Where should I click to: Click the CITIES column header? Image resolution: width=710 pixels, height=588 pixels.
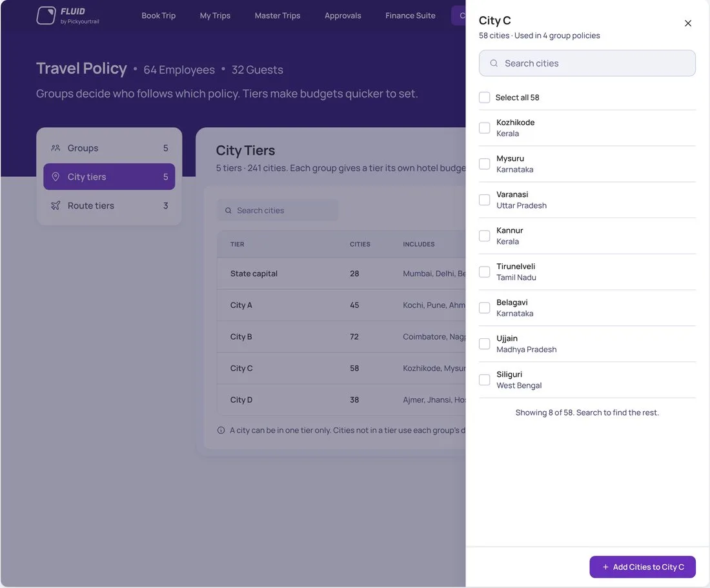pyautogui.click(x=360, y=245)
